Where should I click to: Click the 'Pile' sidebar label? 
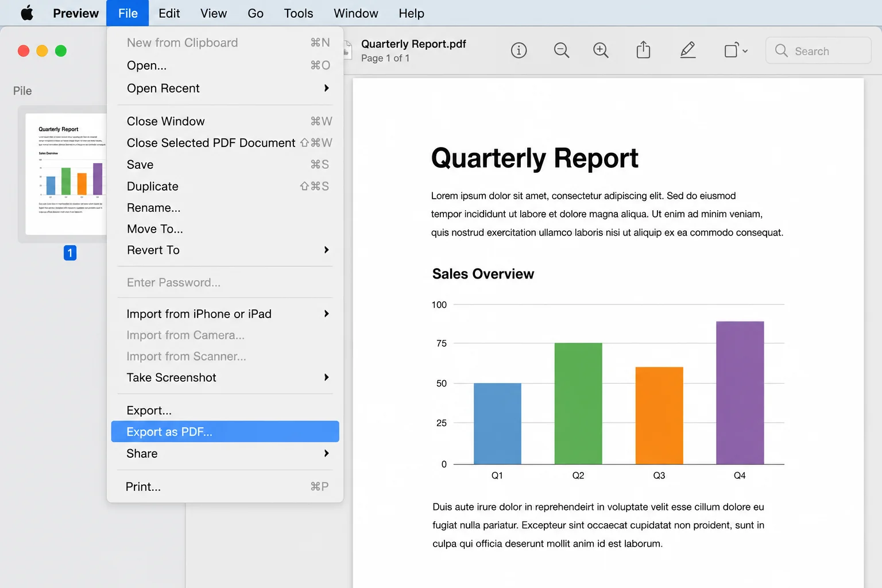(22, 91)
